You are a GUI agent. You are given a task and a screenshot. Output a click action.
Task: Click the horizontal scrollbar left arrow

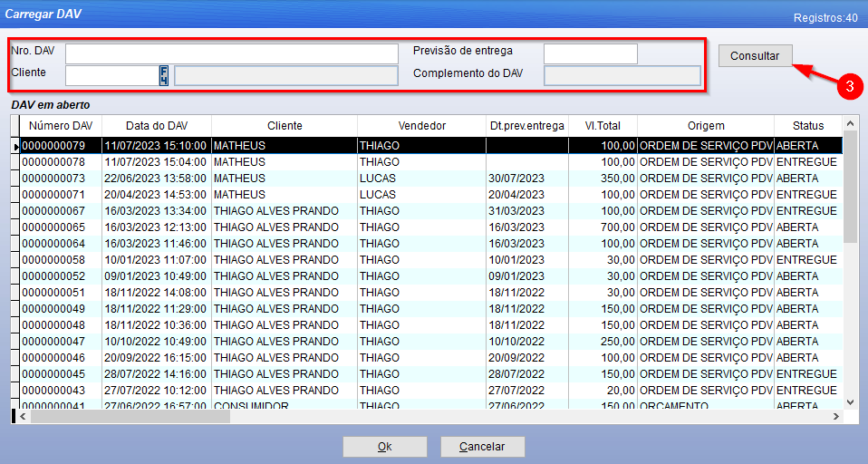(24, 416)
